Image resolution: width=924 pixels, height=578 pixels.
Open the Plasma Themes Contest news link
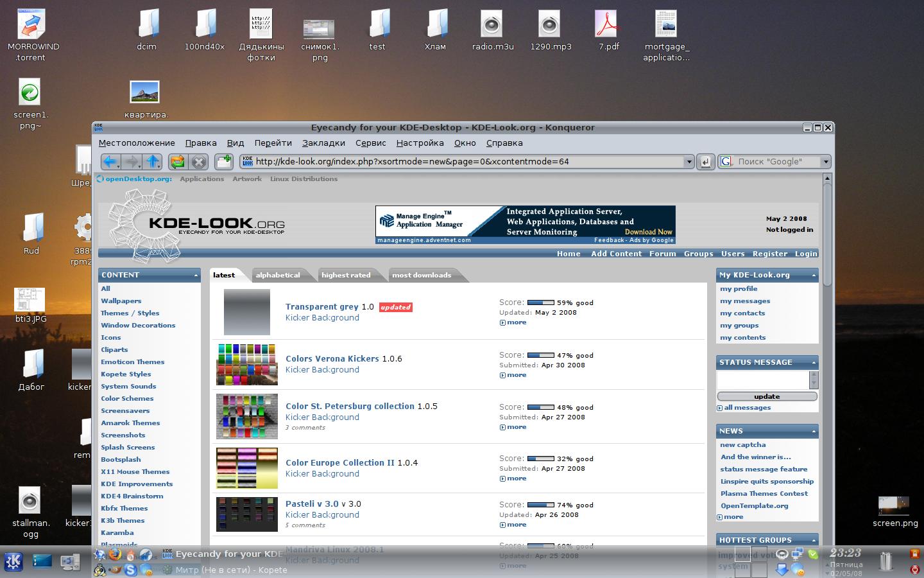pyautogui.click(x=764, y=493)
